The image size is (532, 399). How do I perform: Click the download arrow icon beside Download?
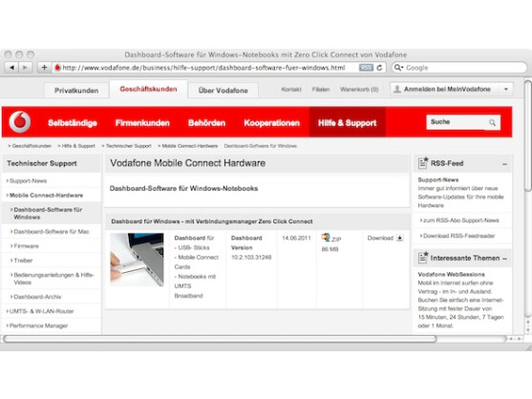[399, 239]
